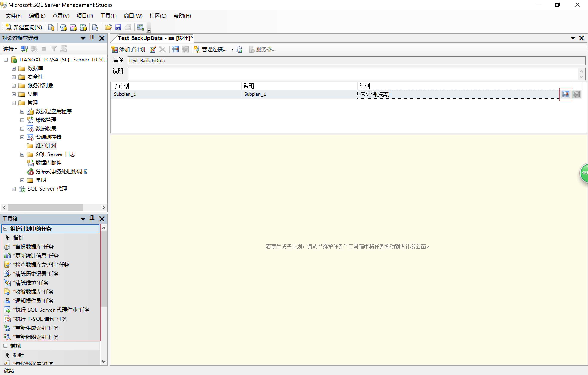Expand the SQL Server 日志 node
This screenshot has width=588, height=375.
22,155
